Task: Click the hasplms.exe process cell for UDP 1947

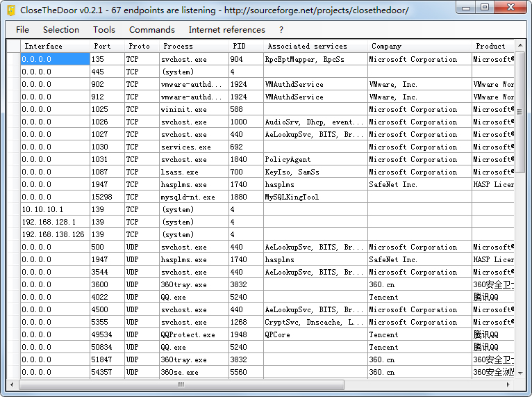Action: (x=194, y=259)
